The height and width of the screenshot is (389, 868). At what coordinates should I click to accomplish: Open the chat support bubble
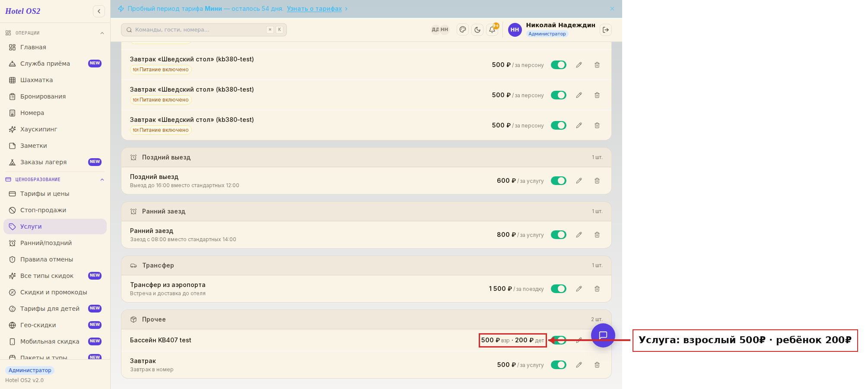[x=603, y=335]
